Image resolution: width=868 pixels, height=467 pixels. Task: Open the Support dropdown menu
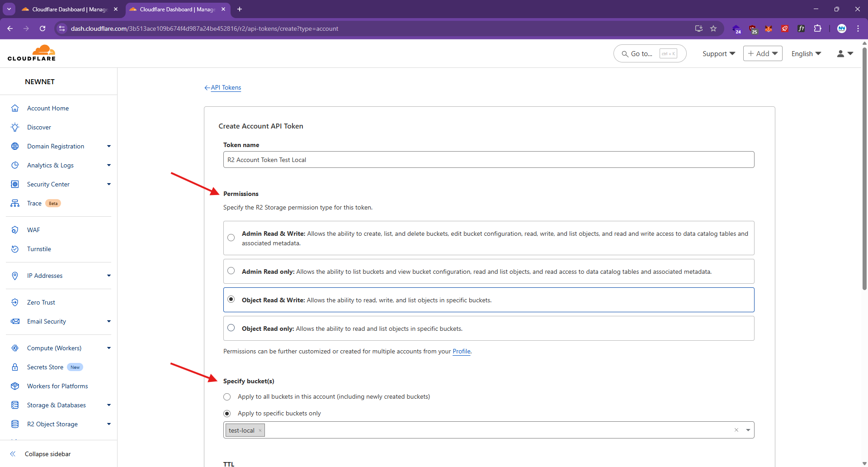coord(719,53)
